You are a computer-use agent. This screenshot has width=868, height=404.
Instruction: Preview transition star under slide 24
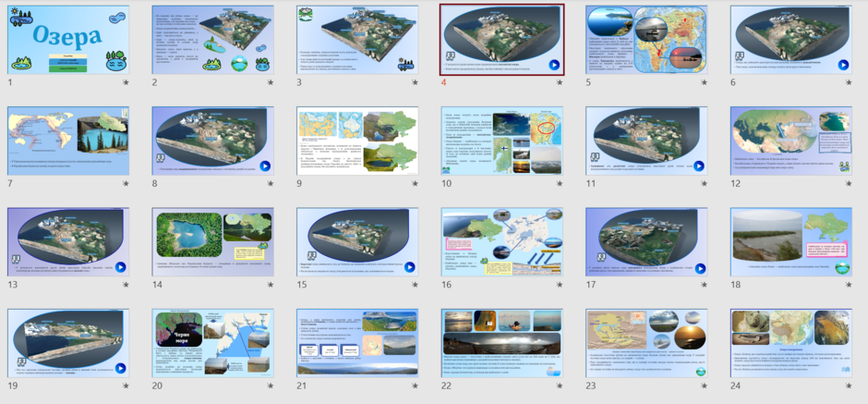[x=848, y=386]
